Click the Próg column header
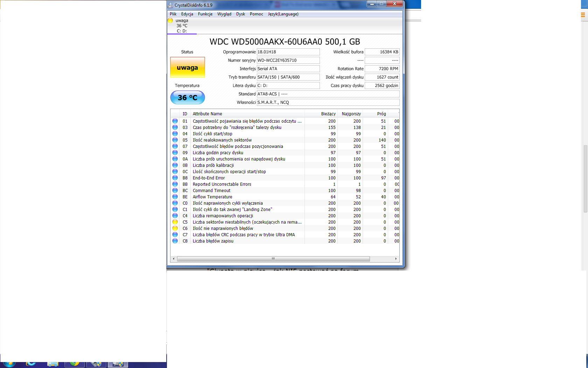This screenshot has width=588, height=368. coord(376,114)
